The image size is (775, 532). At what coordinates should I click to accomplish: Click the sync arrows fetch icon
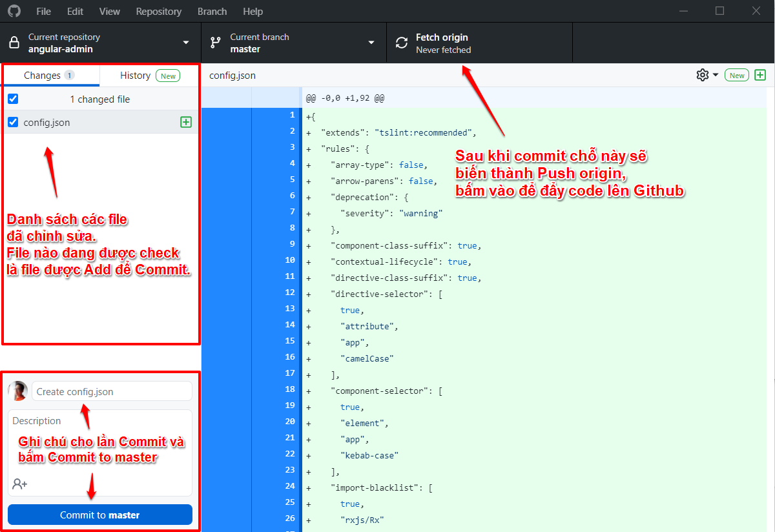click(x=402, y=43)
